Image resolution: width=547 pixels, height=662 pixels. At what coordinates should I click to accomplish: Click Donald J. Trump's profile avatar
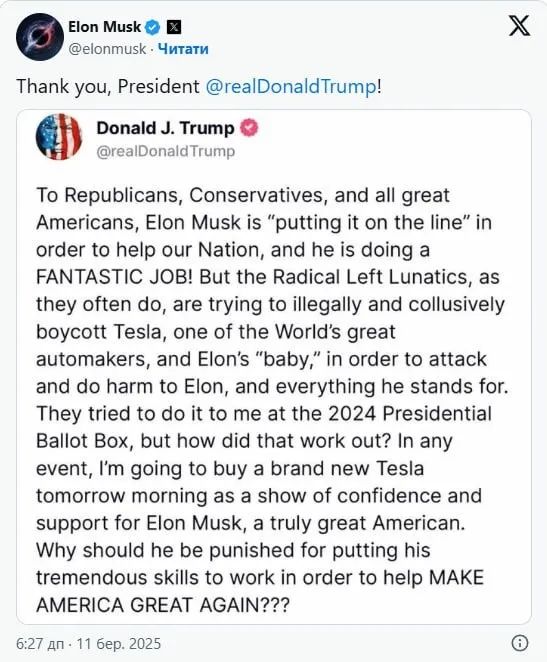coord(59,137)
